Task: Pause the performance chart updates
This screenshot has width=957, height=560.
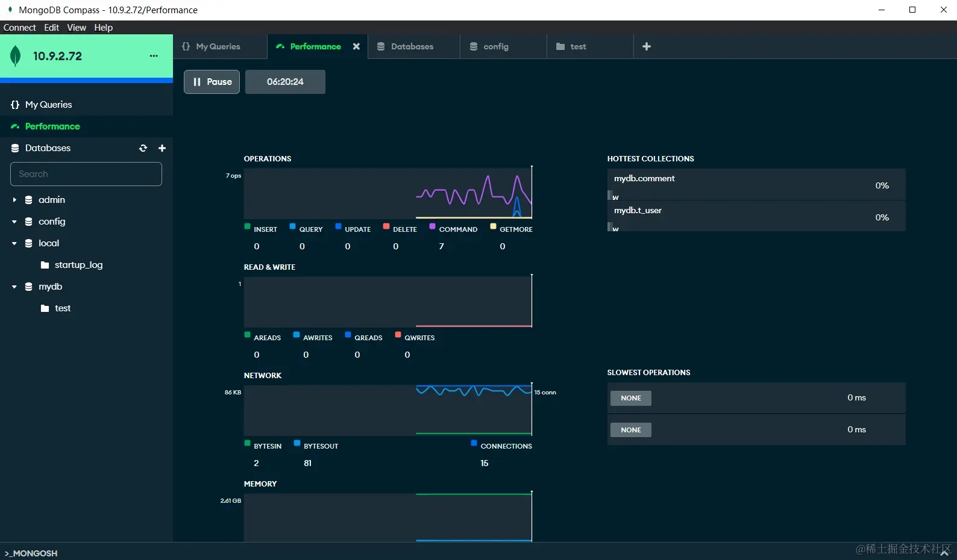Action: (212, 82)
